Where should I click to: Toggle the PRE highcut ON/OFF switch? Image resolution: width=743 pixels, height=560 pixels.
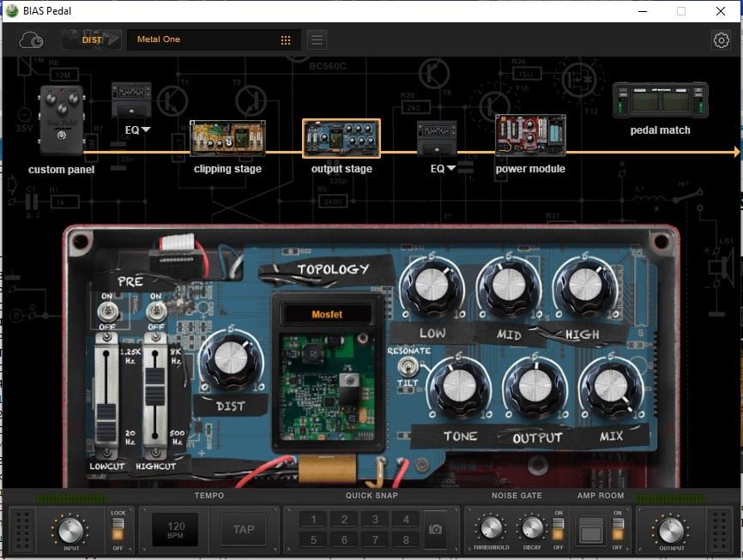(156, 312)
